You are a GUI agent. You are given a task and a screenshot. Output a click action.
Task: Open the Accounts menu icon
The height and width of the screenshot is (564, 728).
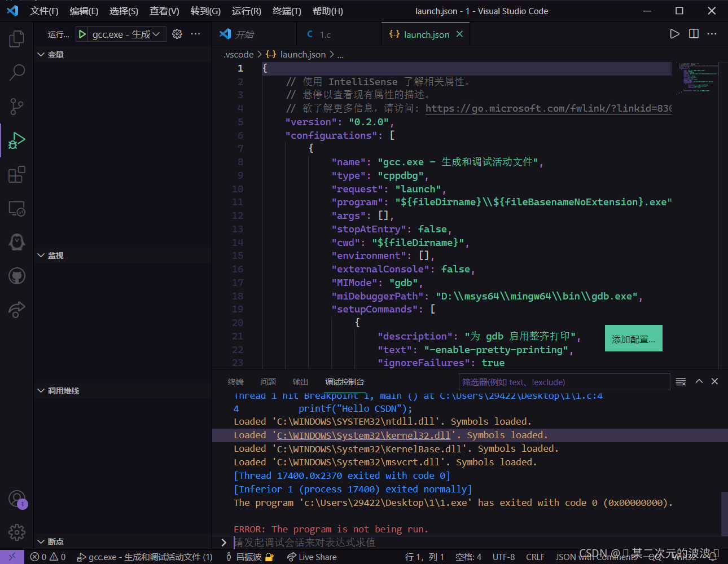17,499
